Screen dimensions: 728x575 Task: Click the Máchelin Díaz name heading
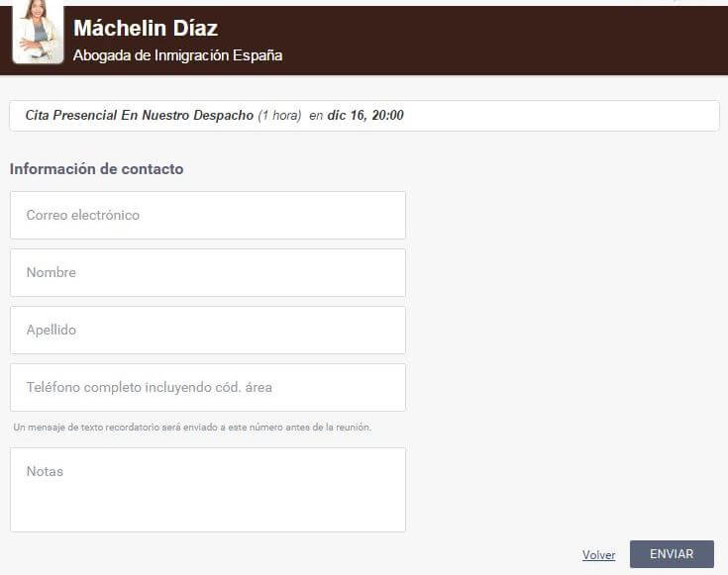(x=146, y=29)
